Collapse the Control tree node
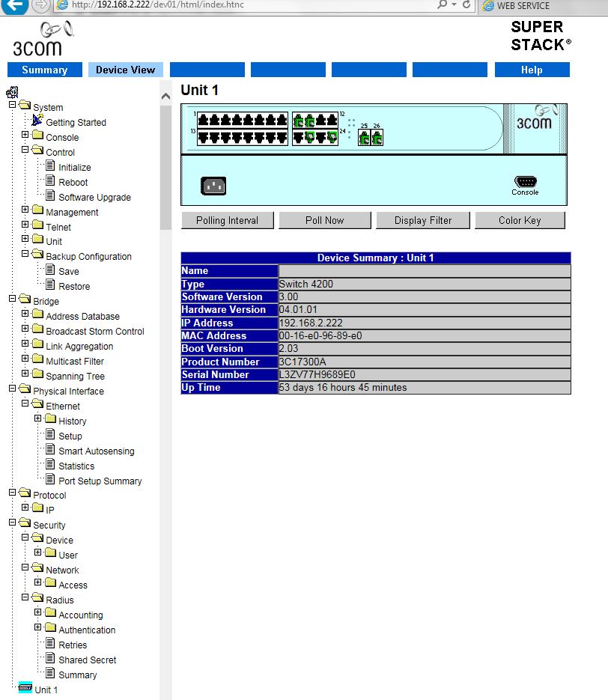608x700 pixels. tap(25, 150)
